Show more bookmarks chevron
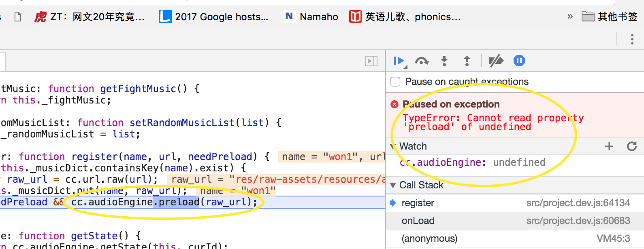644x249 pixels. tap(570, 17)
